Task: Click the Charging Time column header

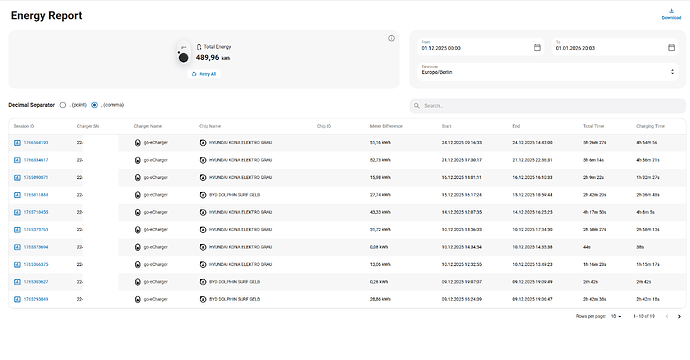Action: tap(650, 126)
